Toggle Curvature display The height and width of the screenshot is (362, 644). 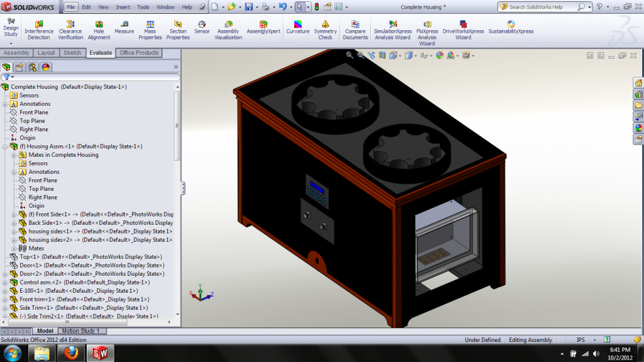[297, 28]
